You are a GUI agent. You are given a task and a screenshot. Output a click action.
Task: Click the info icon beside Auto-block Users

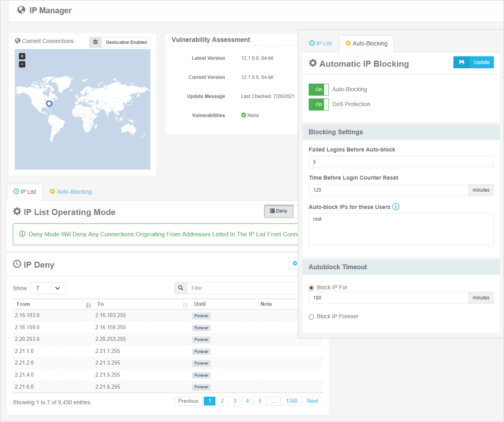(396, 207)
